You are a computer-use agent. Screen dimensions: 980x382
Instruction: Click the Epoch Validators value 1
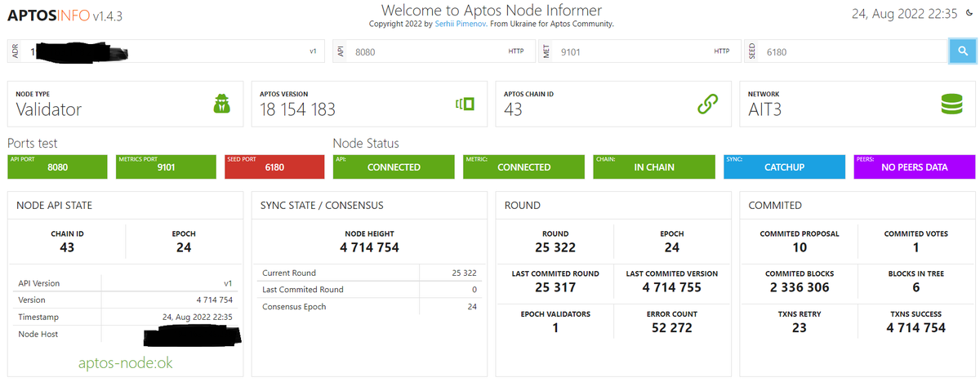(x=555, y=327)
